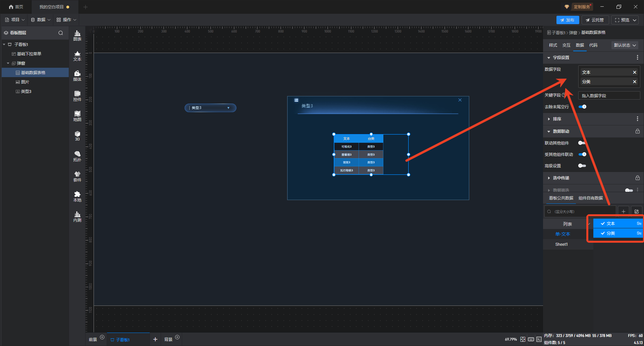Click the plus icon to add data source
Screen dimensions: 644x346
623,212
